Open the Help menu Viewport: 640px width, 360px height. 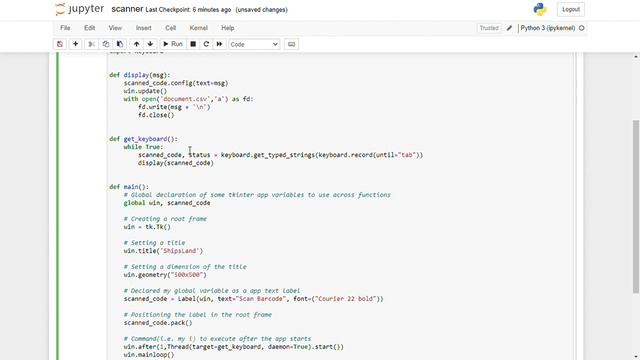pos(228,28)
